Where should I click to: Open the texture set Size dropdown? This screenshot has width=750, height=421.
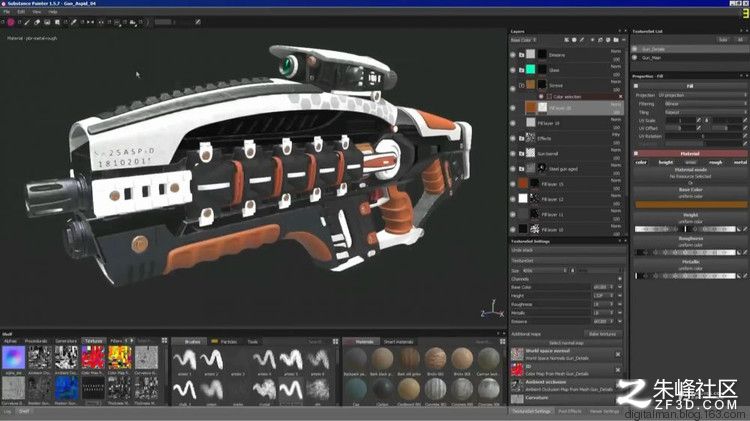tap(544, 271)
